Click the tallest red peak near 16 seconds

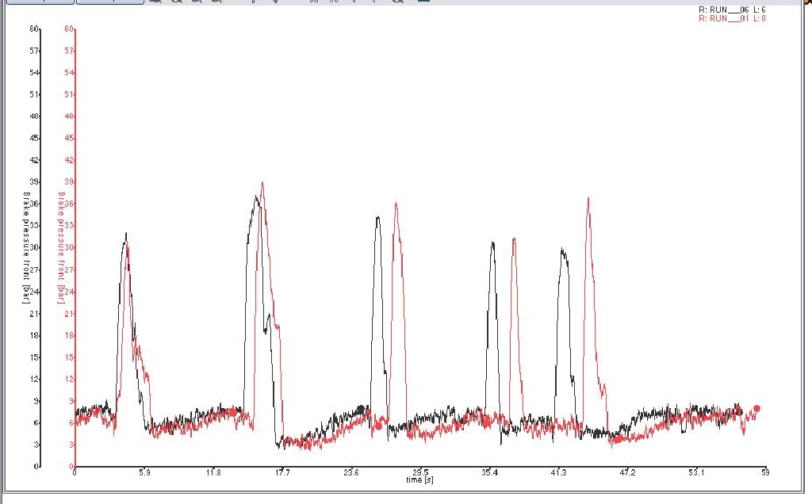tap(262, 183)
